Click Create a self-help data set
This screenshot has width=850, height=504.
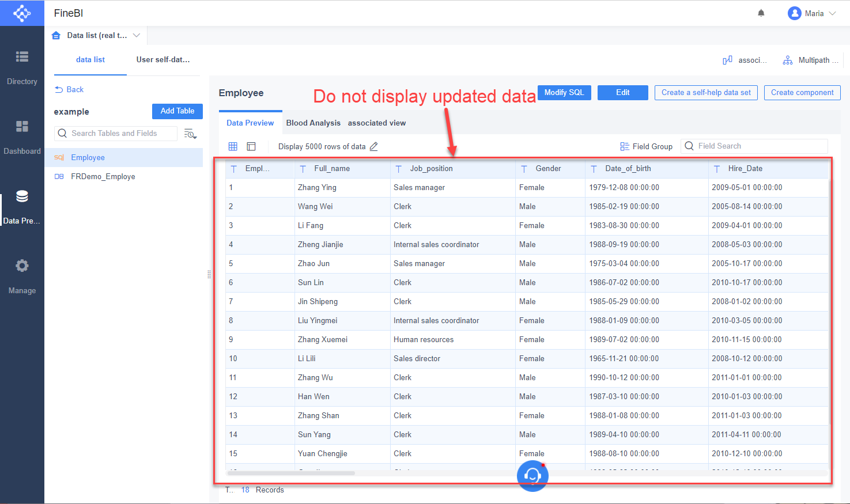706,93
